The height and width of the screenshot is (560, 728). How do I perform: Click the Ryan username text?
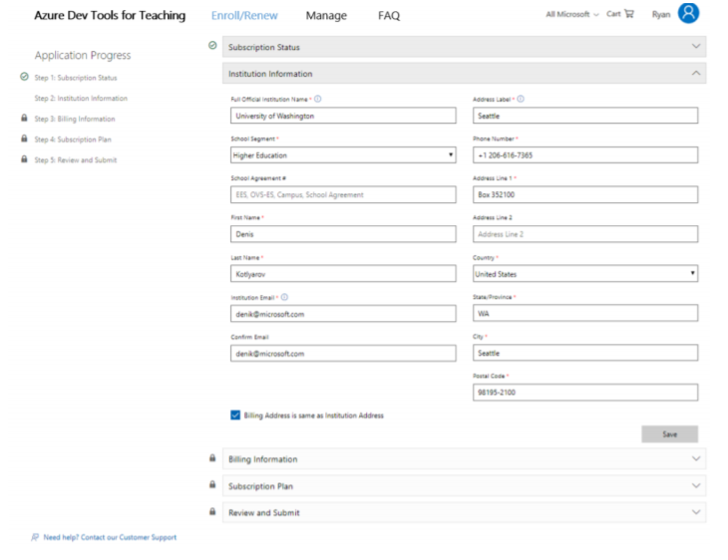[660, 14]
